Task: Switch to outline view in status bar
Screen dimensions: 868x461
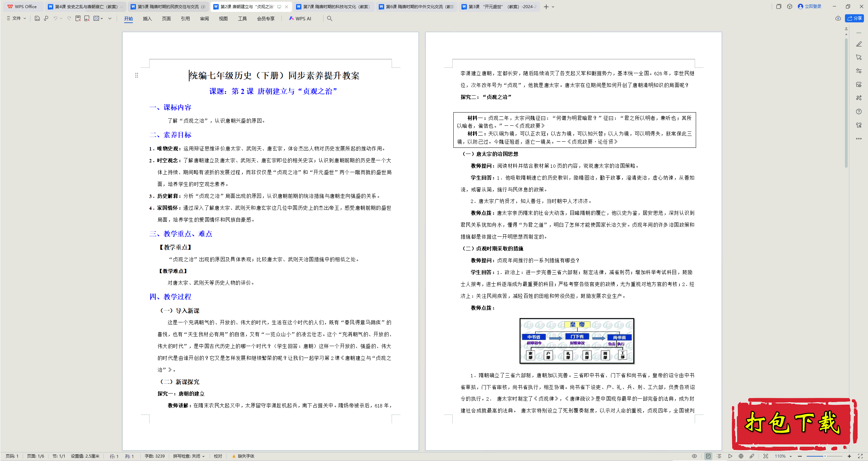Action: 719,456
